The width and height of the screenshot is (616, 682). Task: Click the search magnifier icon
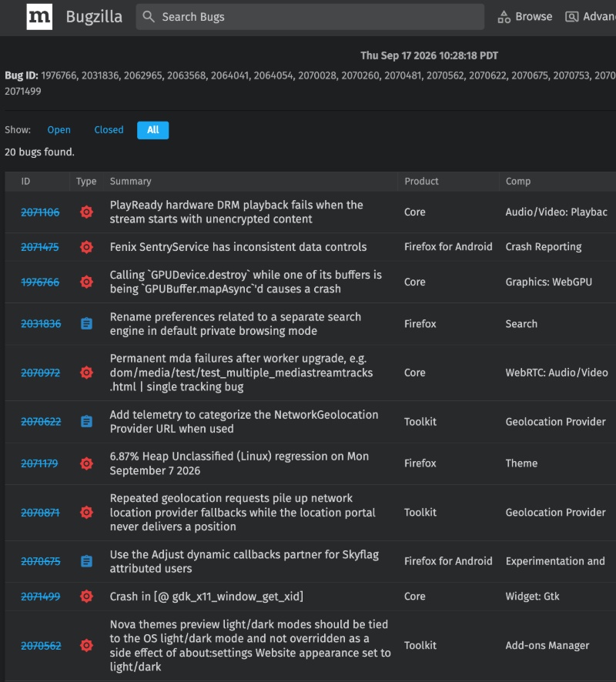149,17
